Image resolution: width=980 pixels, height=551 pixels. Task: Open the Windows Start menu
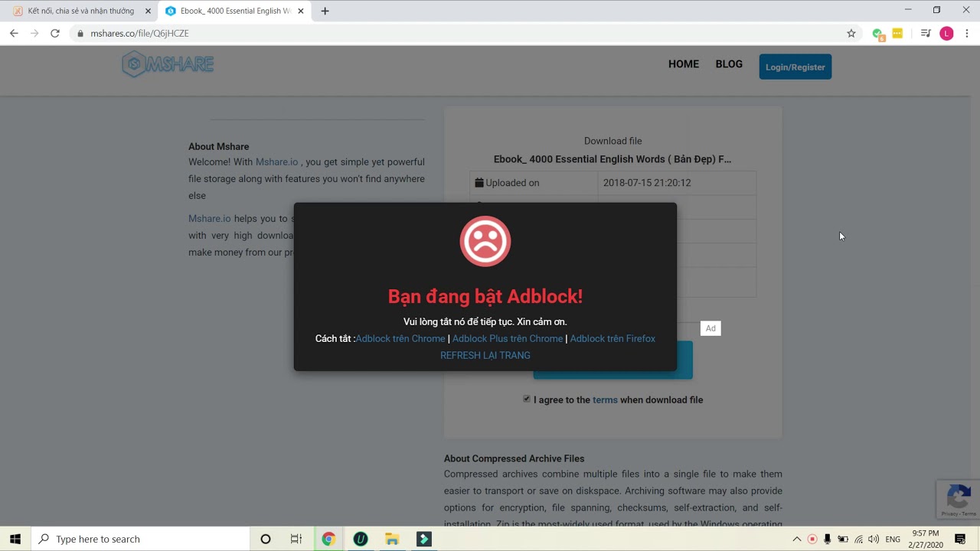point(15,539)
